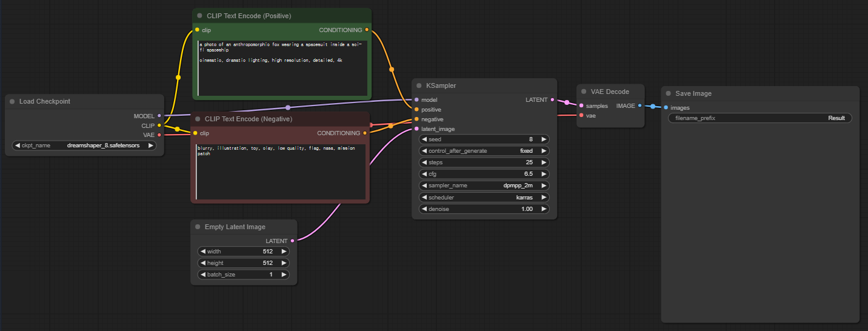Image resolution: width=868 pixels, height=331 pixels.
Task: Select the KSampler node title bar
Action: [484, 85]
